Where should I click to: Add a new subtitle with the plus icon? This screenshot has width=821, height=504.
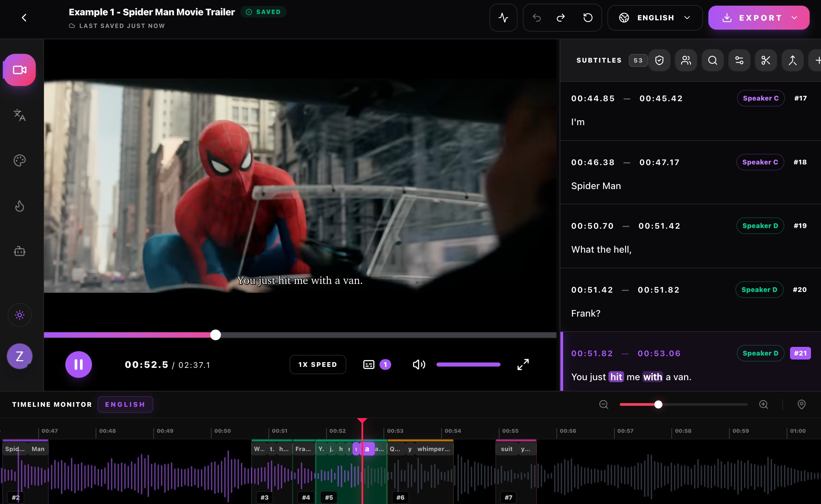pos(818,60)
